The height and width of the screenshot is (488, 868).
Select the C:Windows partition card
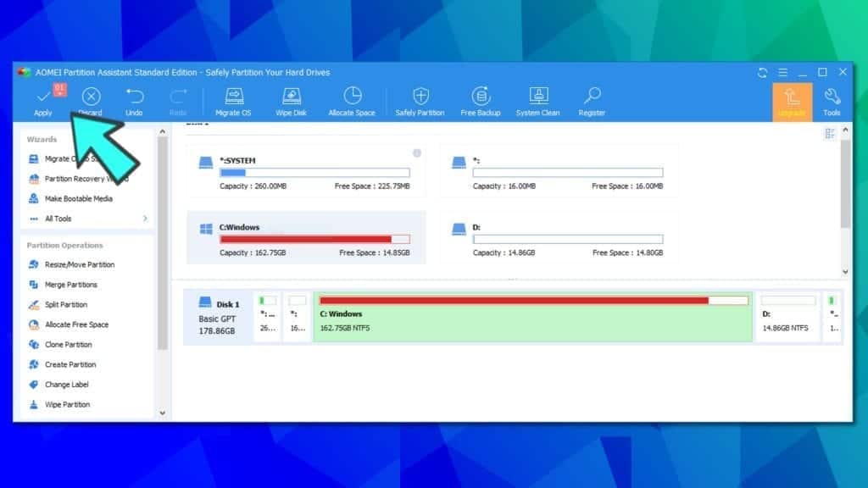pyautogui.click(x=306, y=237)
